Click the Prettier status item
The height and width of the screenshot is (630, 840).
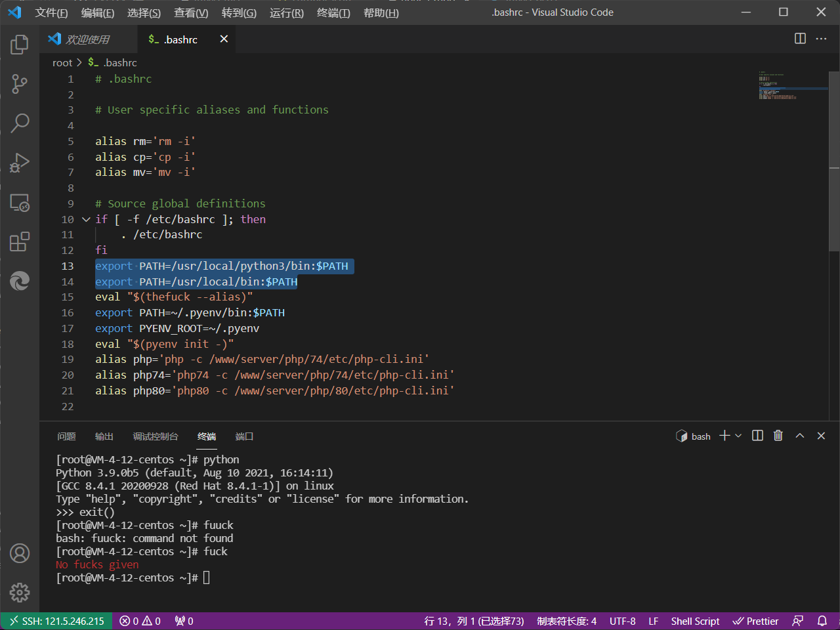coord(755,621)
